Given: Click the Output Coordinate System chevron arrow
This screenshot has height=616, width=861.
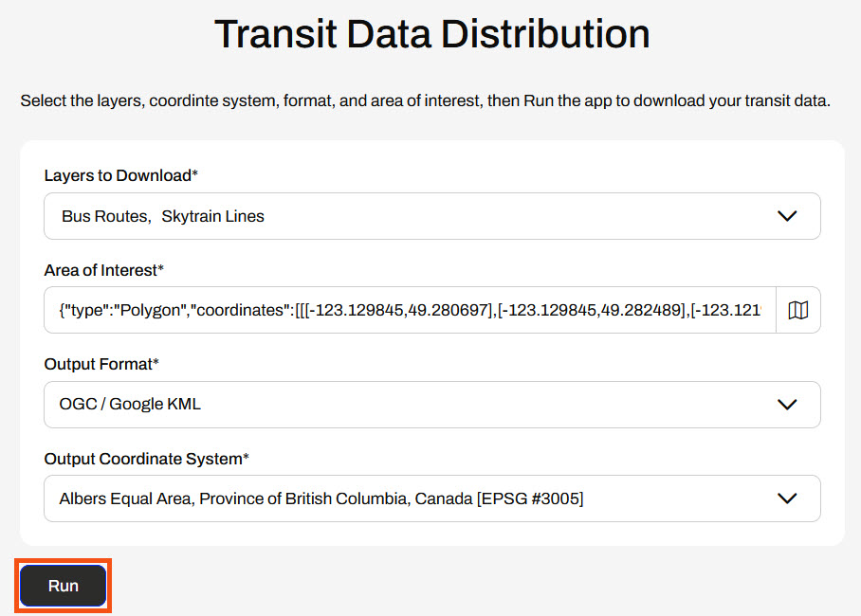Looking at the screenshot, I should 786,498.
